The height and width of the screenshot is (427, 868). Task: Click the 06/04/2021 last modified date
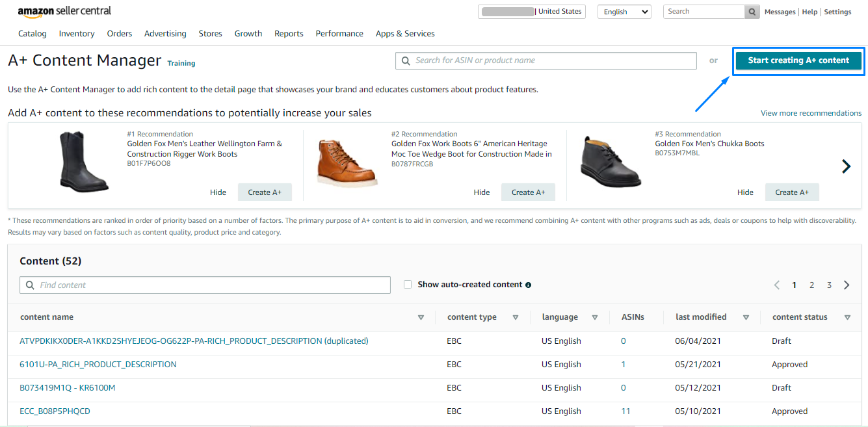point(698,341)
